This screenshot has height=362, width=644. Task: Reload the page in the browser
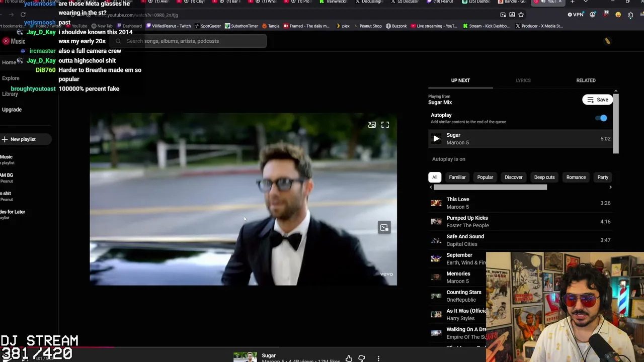pyautogui.click(x=23, y=15)
